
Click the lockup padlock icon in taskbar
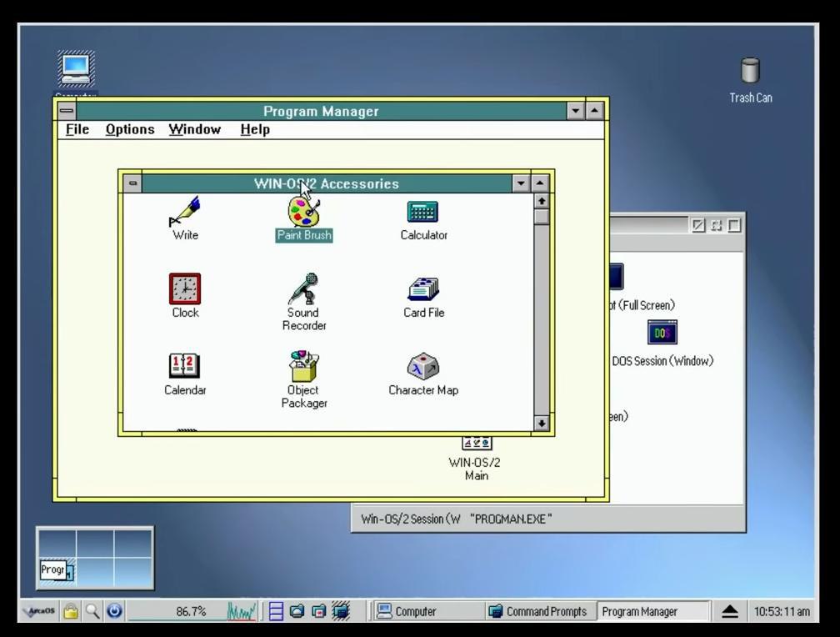(70, 610)
